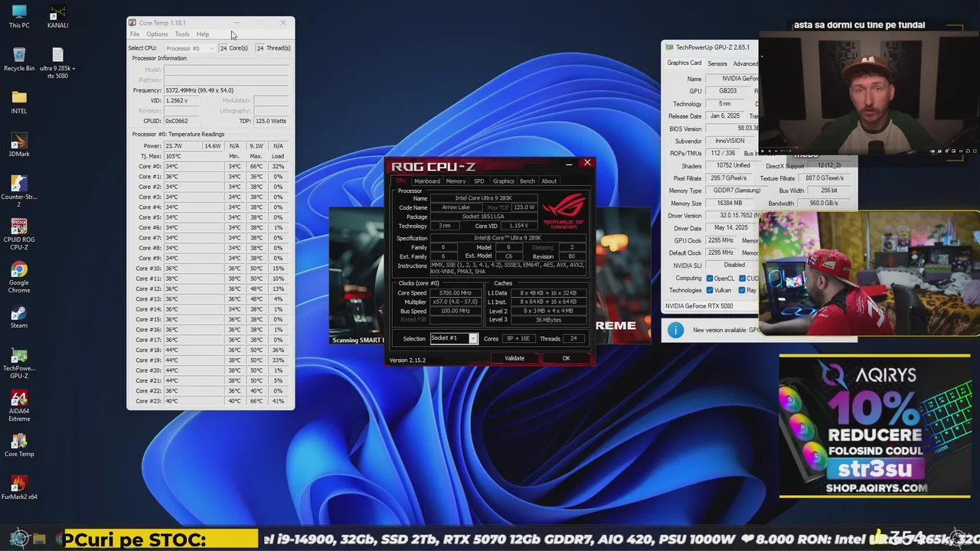Click the New version available notice in GPU-Z
The height and width of the screenshot is (551, 980).
point(726,331)
